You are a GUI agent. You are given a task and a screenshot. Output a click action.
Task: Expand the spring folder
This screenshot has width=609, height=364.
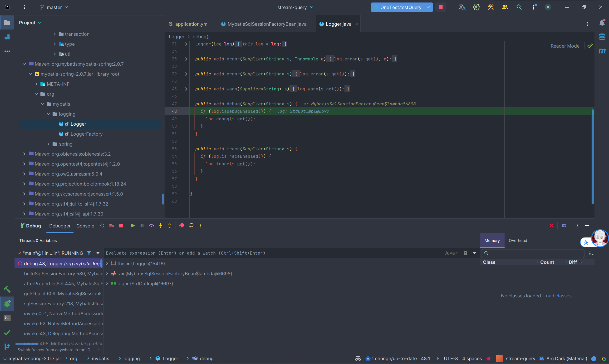coord(49,144)
